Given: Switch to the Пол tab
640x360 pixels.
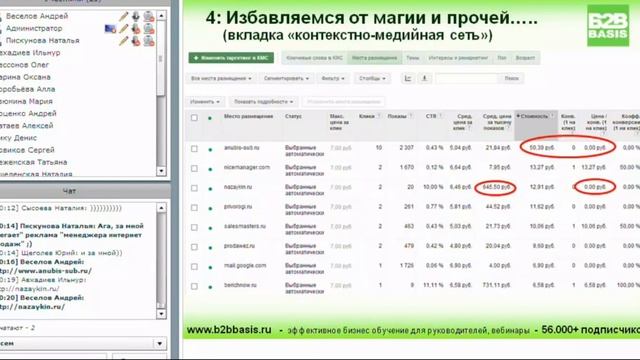Looking at the screenshot, I should pyautogui.click(x=502, y=58).
